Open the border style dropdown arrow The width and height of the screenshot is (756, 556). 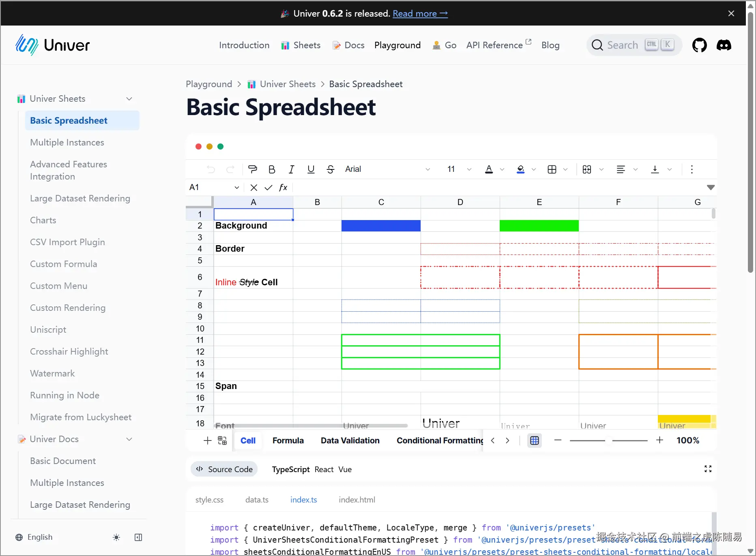pos(565,169)
